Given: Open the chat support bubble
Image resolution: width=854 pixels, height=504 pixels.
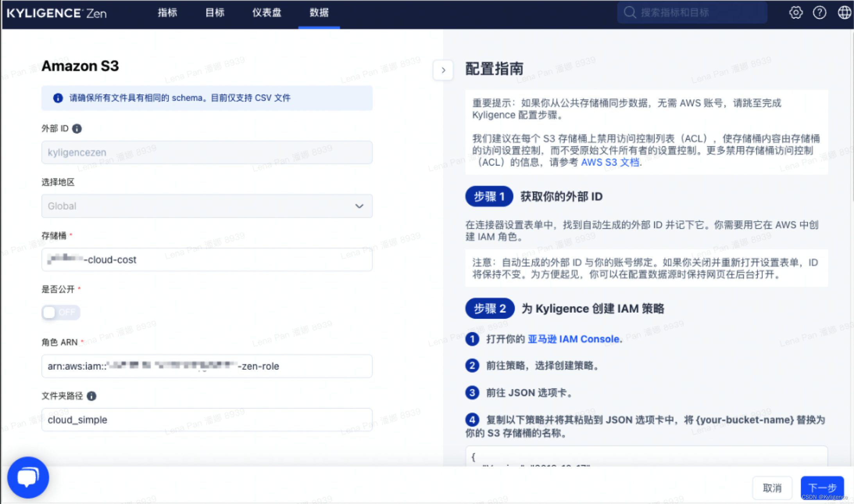Looking at the screenshot, I should (x=28, y=477).
